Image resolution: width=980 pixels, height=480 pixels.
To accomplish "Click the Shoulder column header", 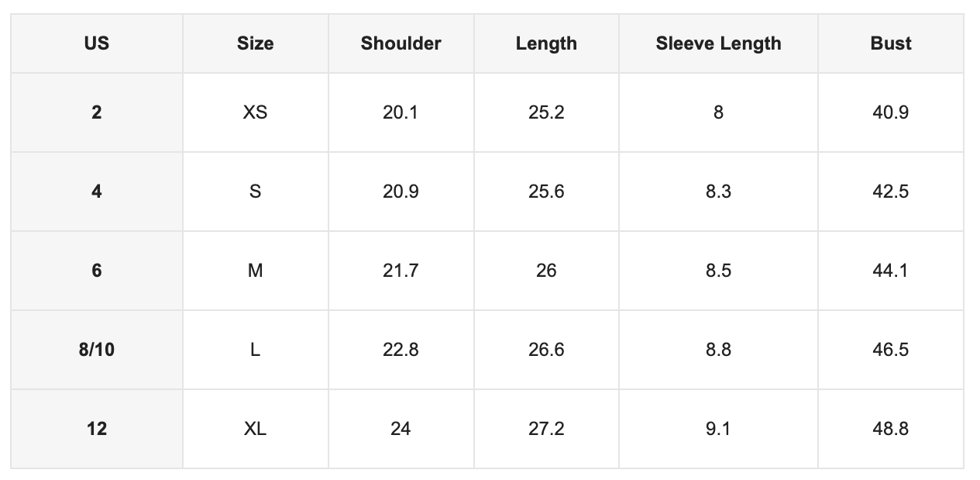I will (x=401, y=43).
